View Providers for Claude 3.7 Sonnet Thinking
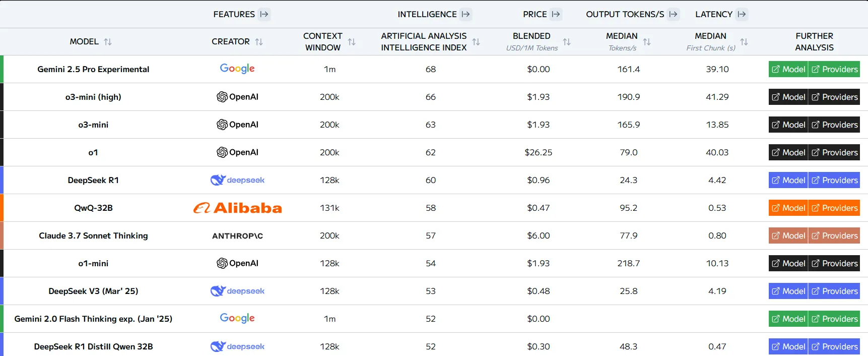868x356 pixels. pyautogui.click(x=834, y=235)
